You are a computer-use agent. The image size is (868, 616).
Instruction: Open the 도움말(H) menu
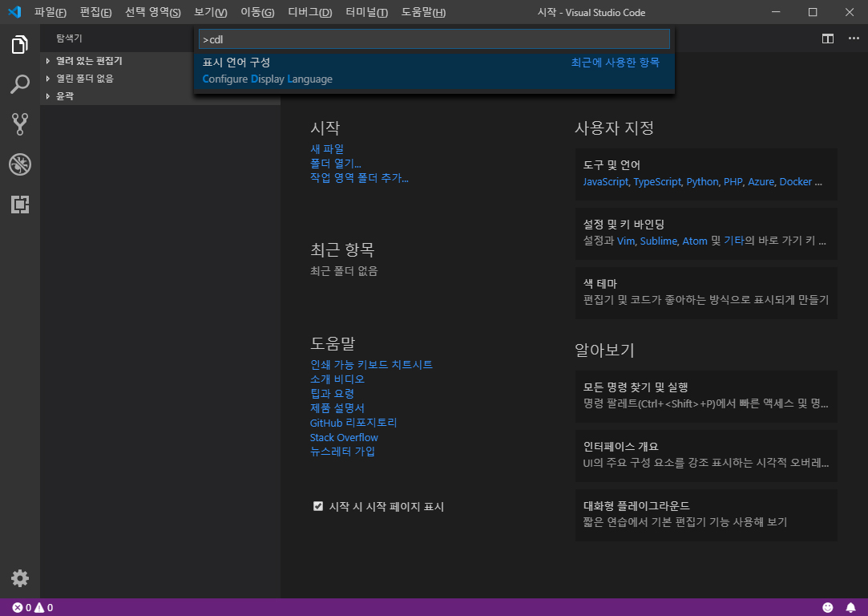[423, 12]
